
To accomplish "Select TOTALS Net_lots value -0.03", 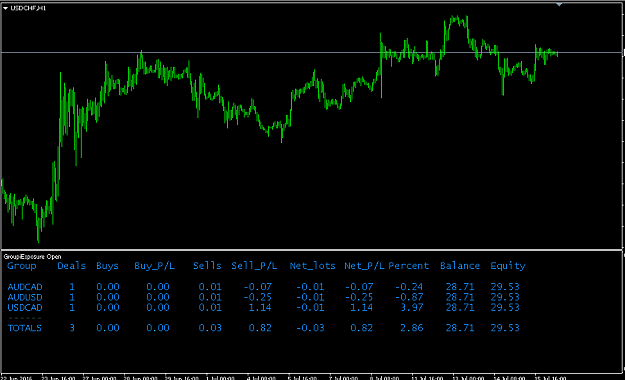I will coord(310,328).
